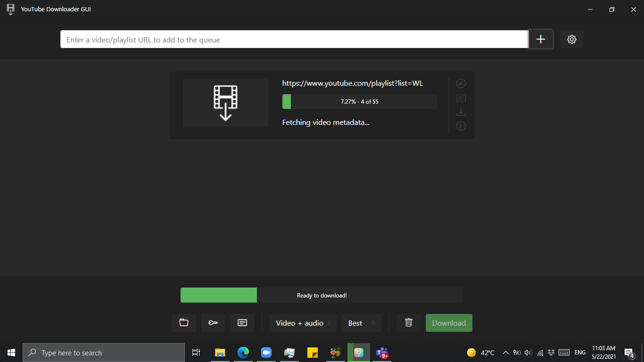Open the Best quality dropdown
Viewport: 644px width, 362px height.
pyautogui.click(x=361, y=323)
